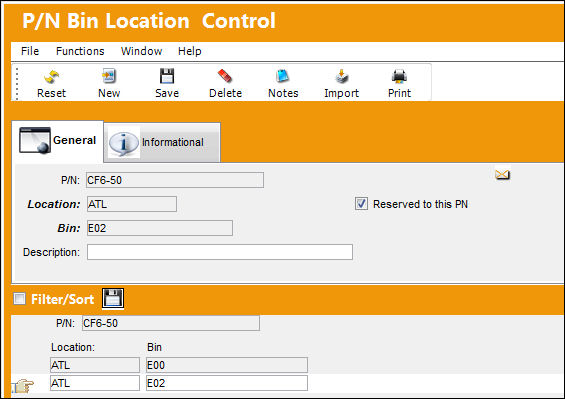
Task: Click the toolbar drag handle dots
Action: point(17,84)
